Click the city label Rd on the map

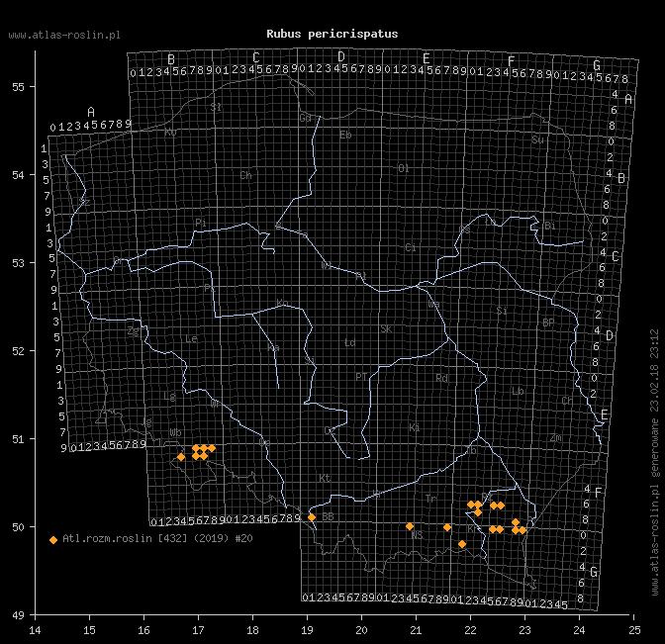(x=441, y=378)
